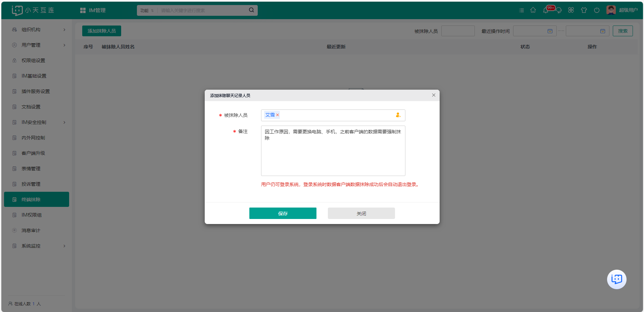The width and height of the screenshot is (644, 312).
Task: Open the IM管理 module grid icon
Action: (83, 10)
